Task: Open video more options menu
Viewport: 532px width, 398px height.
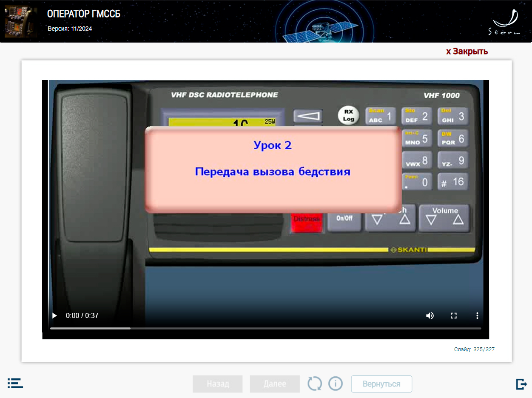Action: click(477, 315)
